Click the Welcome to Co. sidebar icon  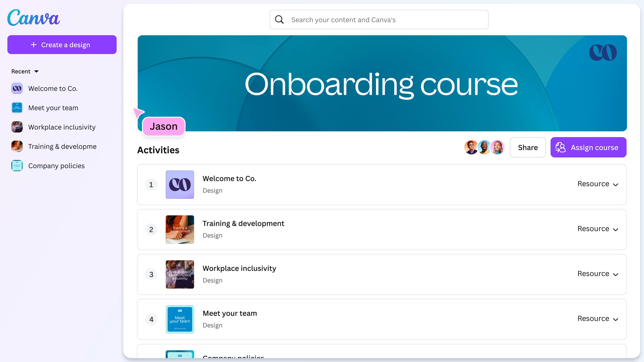17,88
